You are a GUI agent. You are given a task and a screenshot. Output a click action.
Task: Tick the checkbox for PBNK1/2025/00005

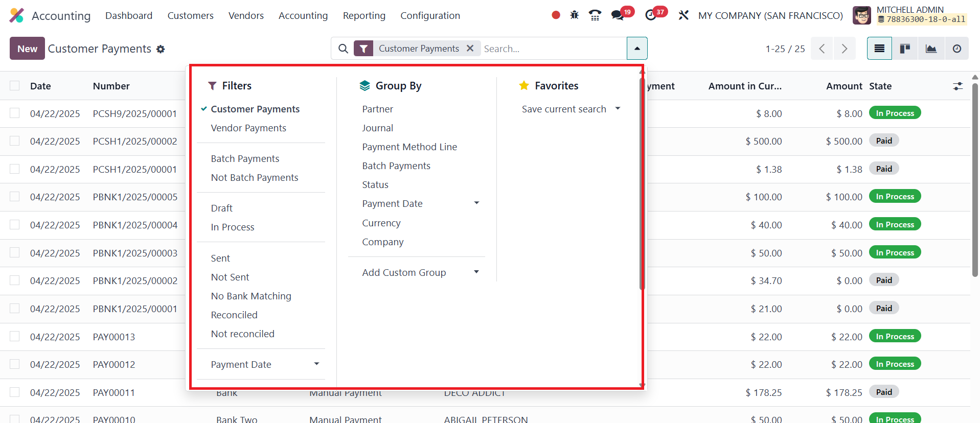click(15, 197)
